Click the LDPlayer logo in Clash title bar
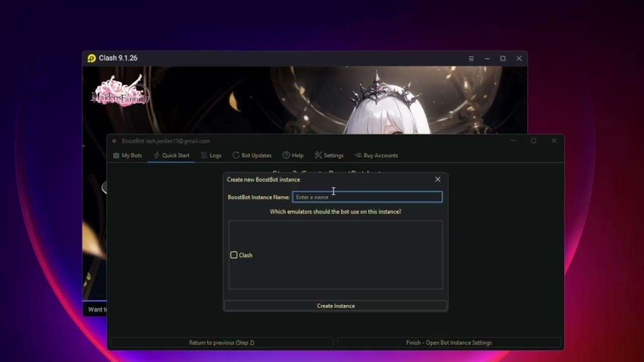Screen dimensions: 644x362 (92, 58)
